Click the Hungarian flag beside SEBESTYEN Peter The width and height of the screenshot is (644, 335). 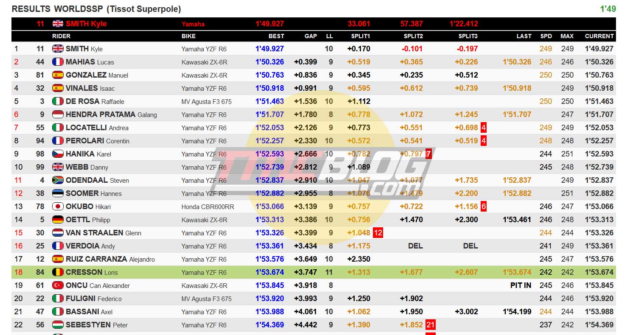pos(58,325)
